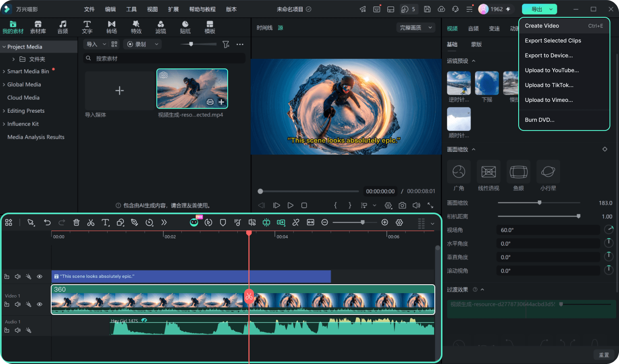The height and width of the screenshot is (364, 619).
Task: Open the 文件 menu in the menu bar
Action: (89, 9)
